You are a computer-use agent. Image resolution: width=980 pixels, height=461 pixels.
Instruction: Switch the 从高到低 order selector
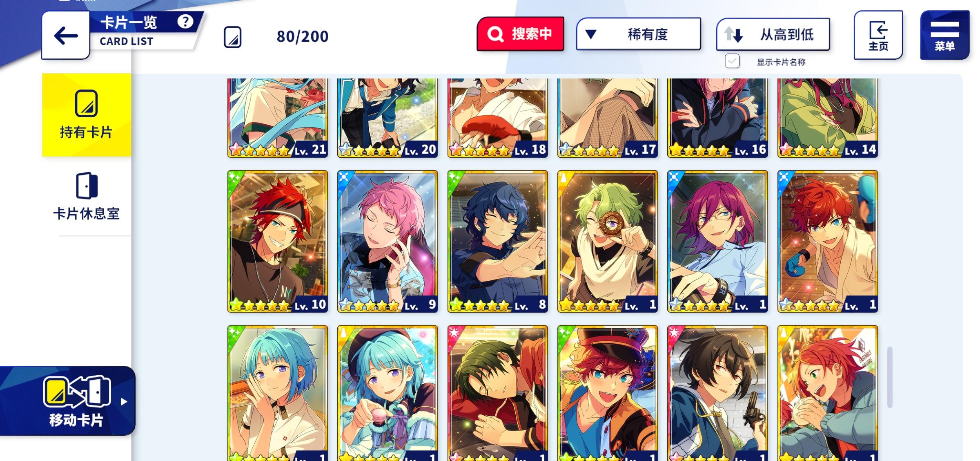(x=773, y=34)
